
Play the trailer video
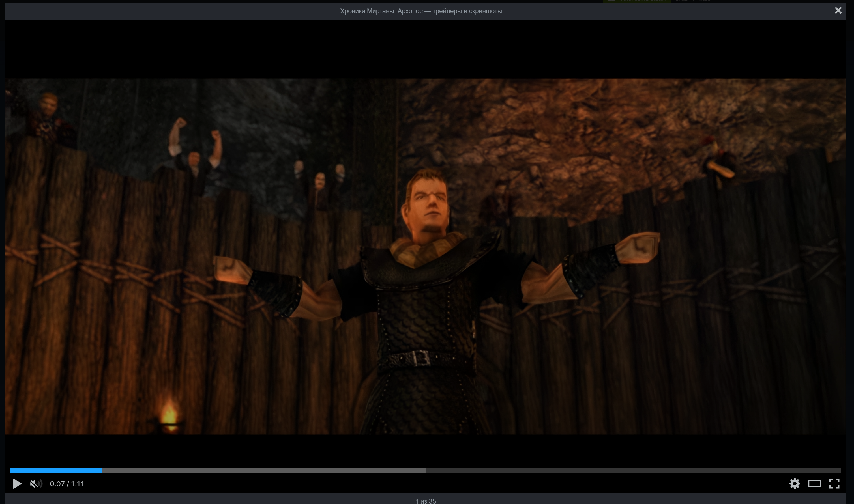coord(17,484)
